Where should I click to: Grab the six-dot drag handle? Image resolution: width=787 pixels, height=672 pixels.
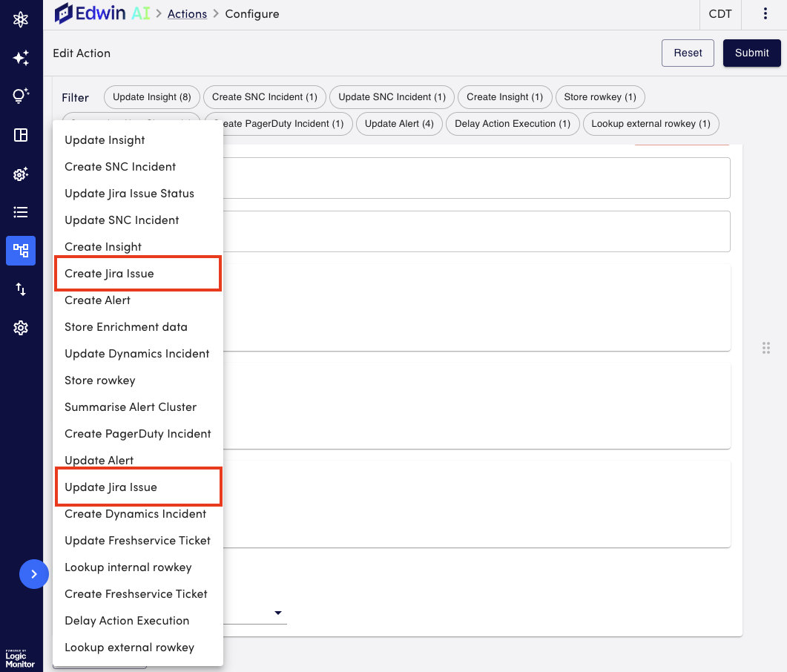coord(766,348)
